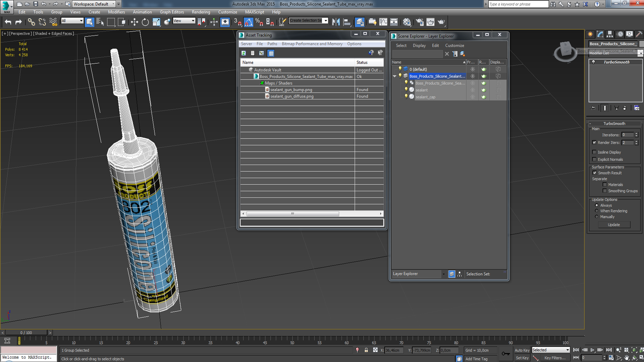Click Key Filters button

pyautogui.click(x=554, y=358)
